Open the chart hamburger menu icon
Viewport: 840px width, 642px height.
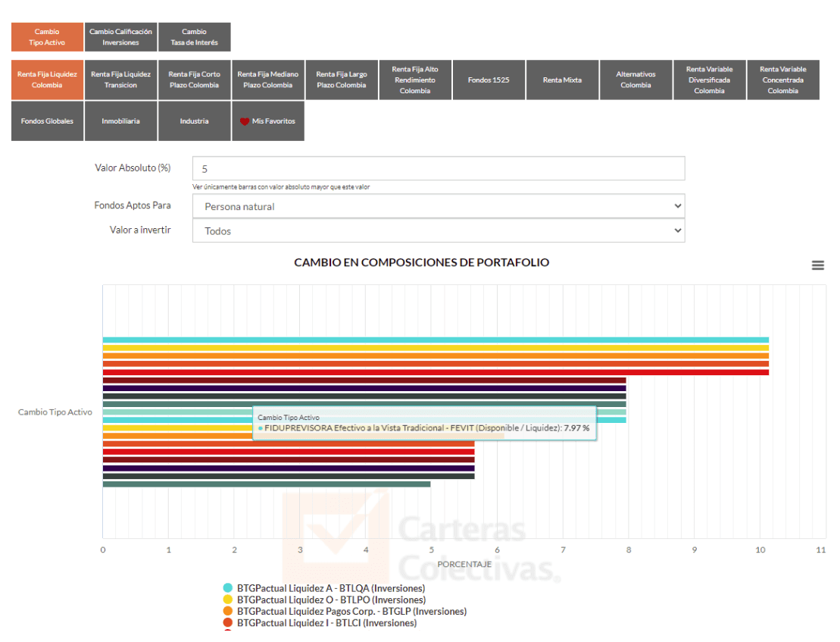tap(817, 265)
